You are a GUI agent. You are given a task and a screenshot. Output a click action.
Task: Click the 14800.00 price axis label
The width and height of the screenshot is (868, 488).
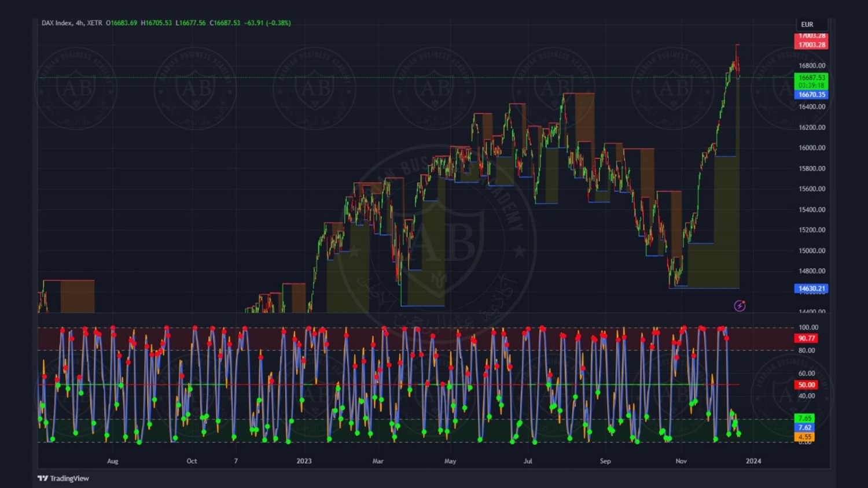point(812,271)
